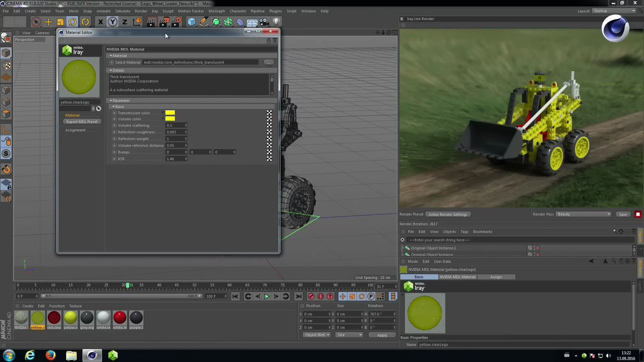Toggle the Y axis lock
Image resolution: width=644 pixels, height=362 pixels.
(112, 22)
